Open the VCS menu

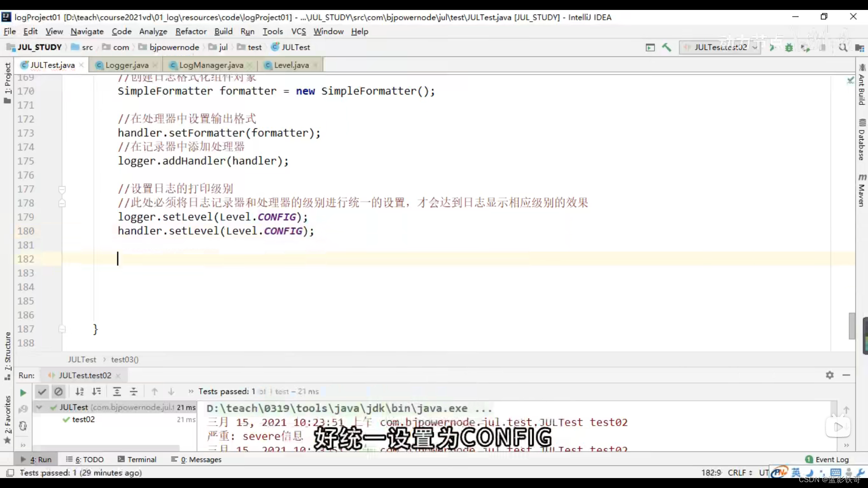[298, 31]
